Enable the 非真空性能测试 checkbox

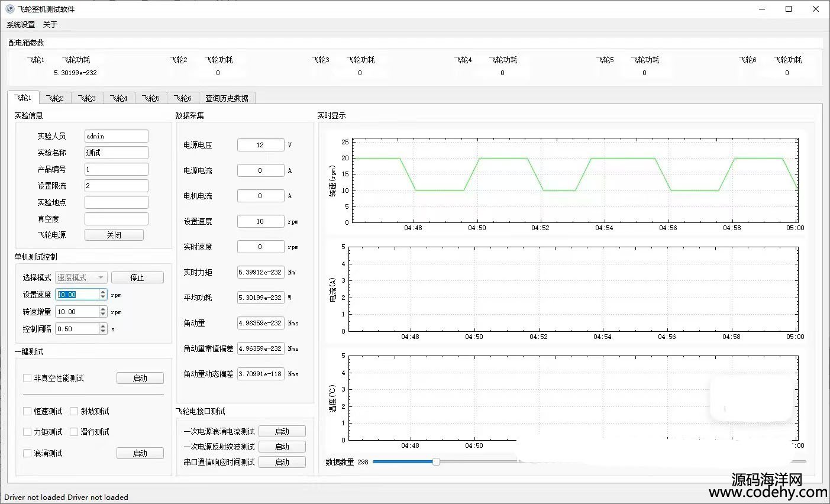pyautogui.click(x=27, y=378)
